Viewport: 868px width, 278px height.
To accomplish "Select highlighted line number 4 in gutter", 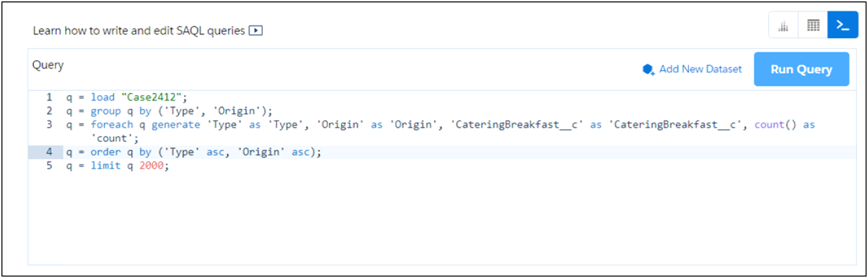I will pyautogui.click(x=49, y=152).
